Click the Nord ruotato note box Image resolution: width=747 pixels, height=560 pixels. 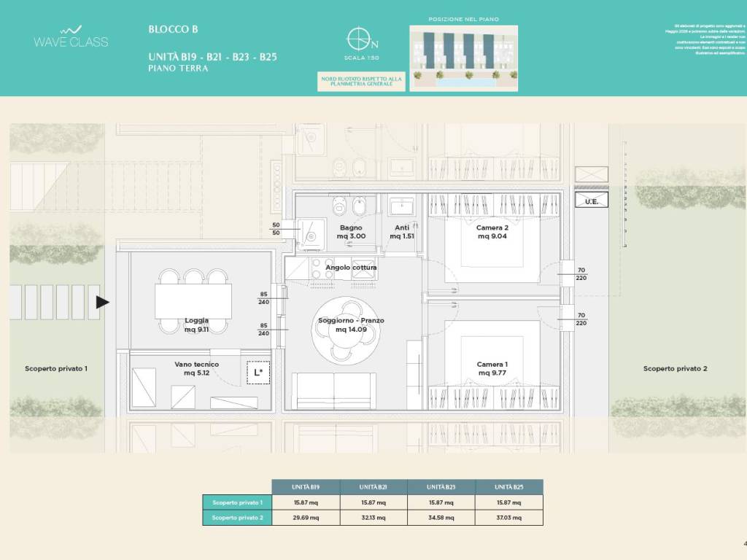[361, 82]
